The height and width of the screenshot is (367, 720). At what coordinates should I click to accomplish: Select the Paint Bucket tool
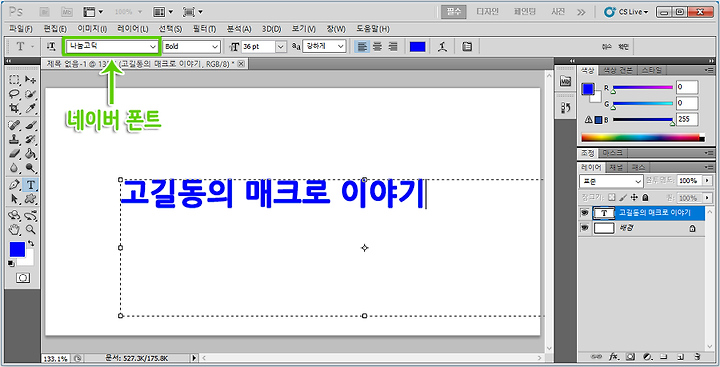tap(31, 153)
